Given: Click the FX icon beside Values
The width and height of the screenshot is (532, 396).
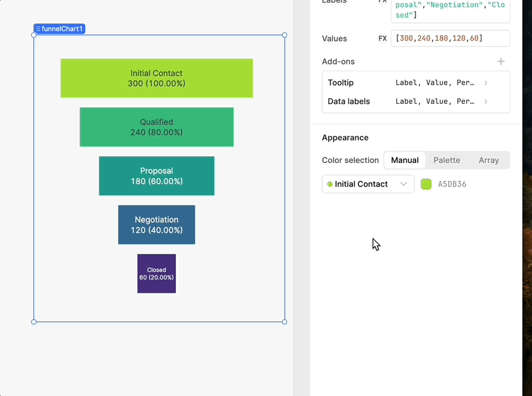Looking at the screenshot, I should pyautogui.click(x=382, y=39).
